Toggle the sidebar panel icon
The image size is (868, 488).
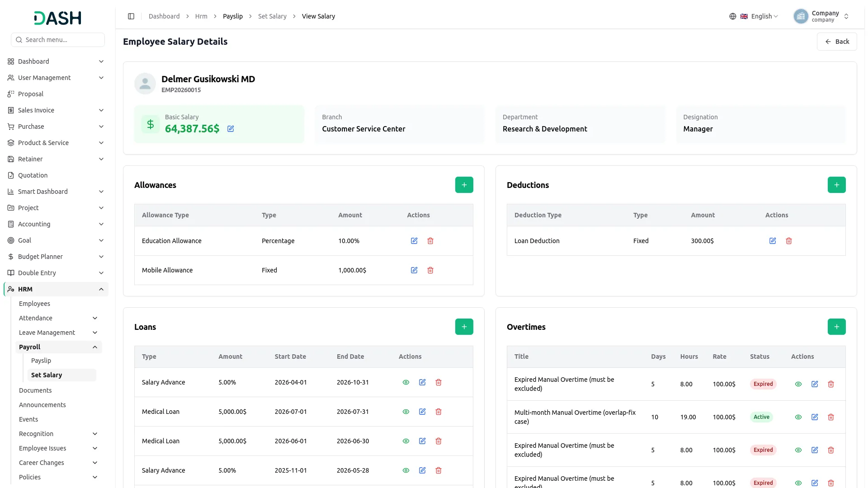click(x=131, y=16)
